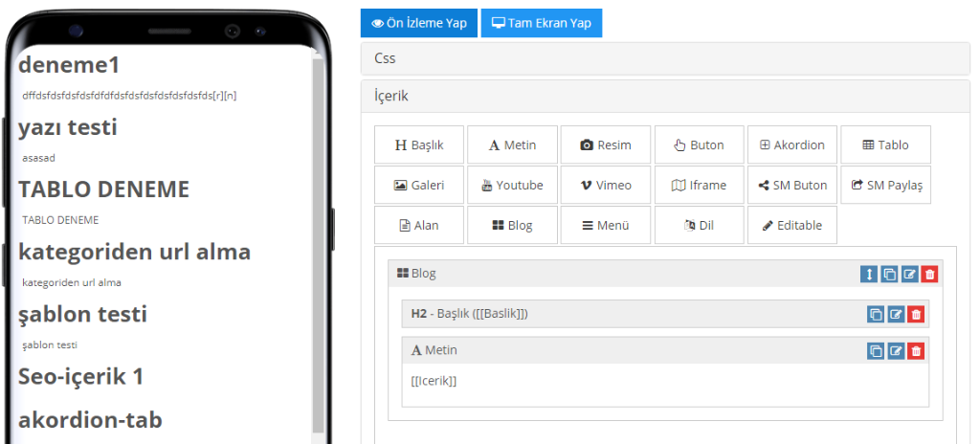Click the Ön İzleme Yap button
980x444 pixels.
(417, 23)
